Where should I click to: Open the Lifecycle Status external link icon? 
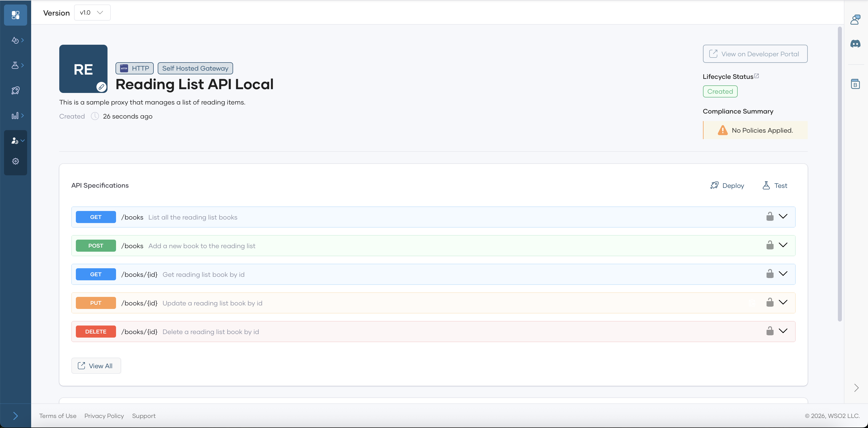[x=756, y=76]
